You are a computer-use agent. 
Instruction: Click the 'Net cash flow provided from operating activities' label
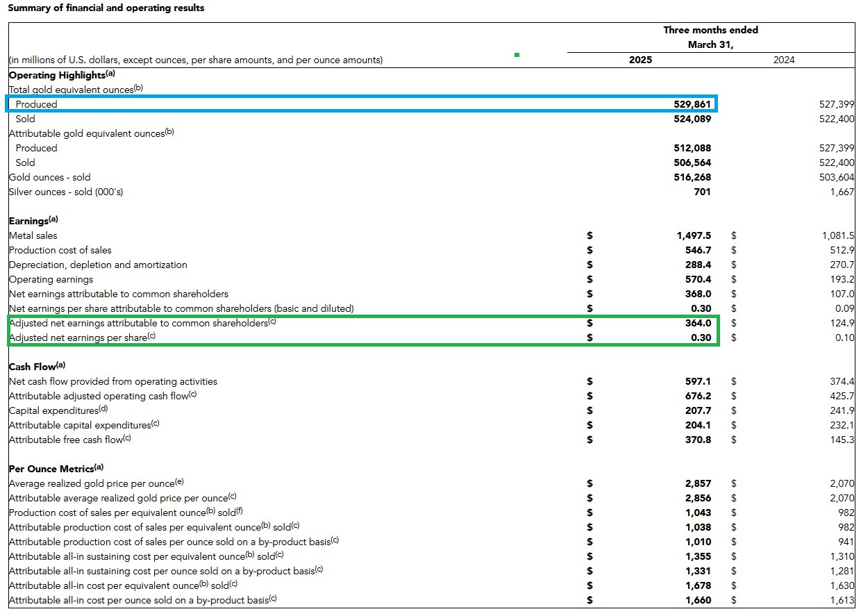(113, 381)
